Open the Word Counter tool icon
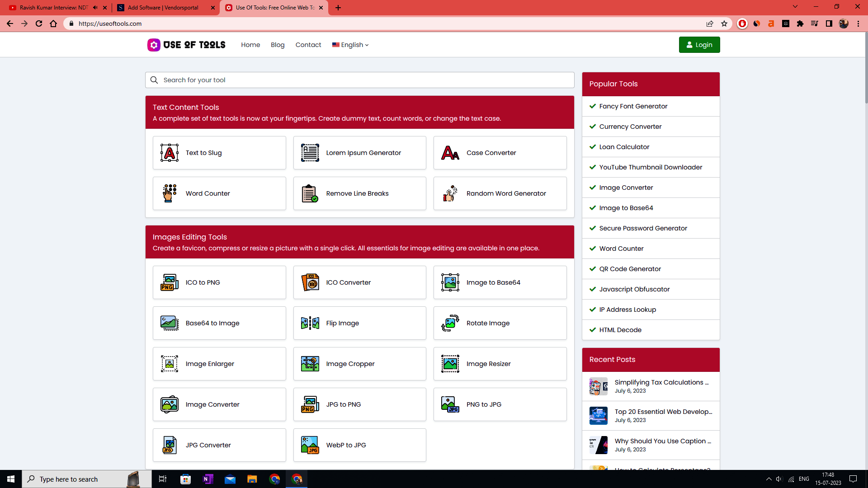 (169, 193)
